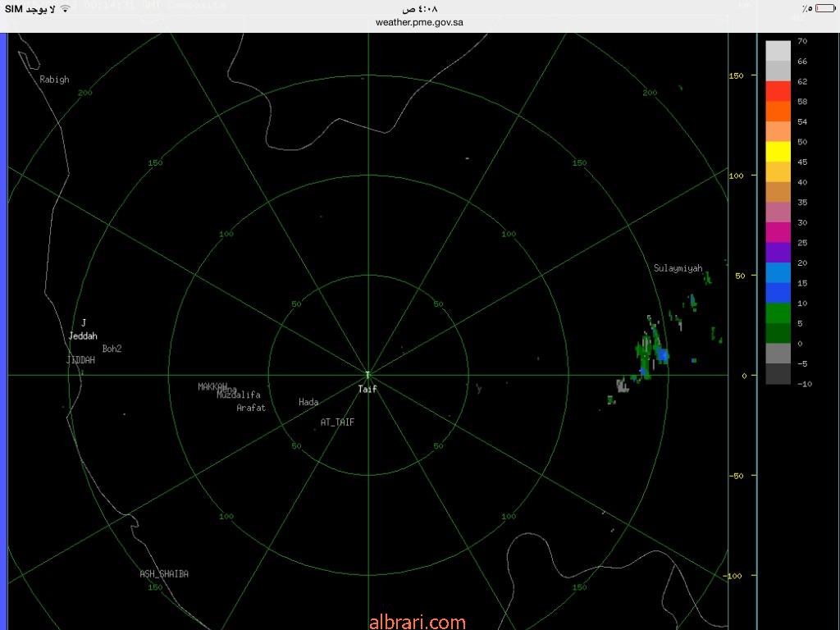The width and height of the screenshot is (840, 630).
Task: Click the Taif radar center label
Action: (367, 390)
